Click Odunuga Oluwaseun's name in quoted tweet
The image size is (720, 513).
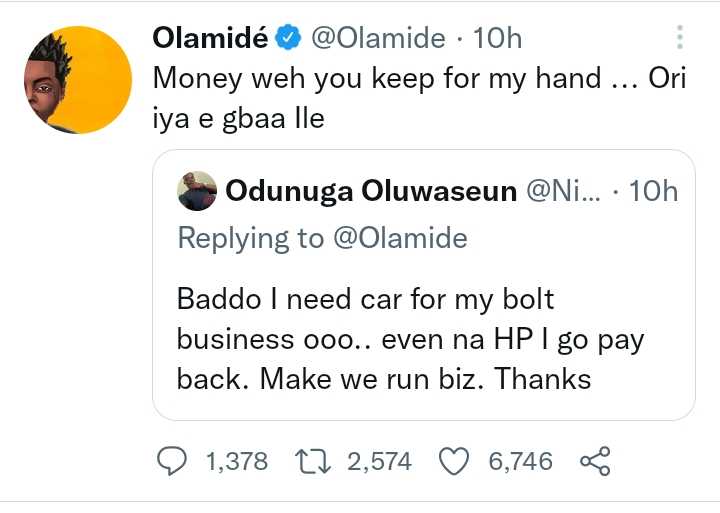[385, 191]
